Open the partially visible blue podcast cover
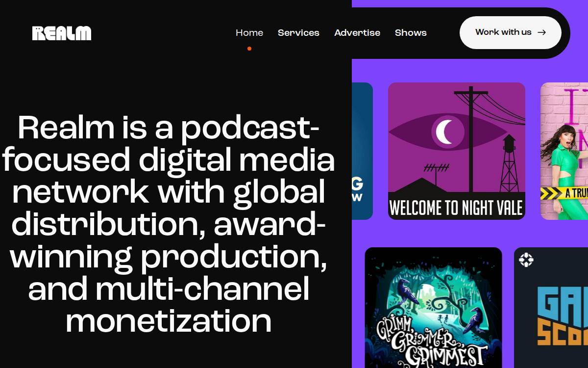Image resolution: width=588 pixels, height=368 pixels. click(362, 151)
